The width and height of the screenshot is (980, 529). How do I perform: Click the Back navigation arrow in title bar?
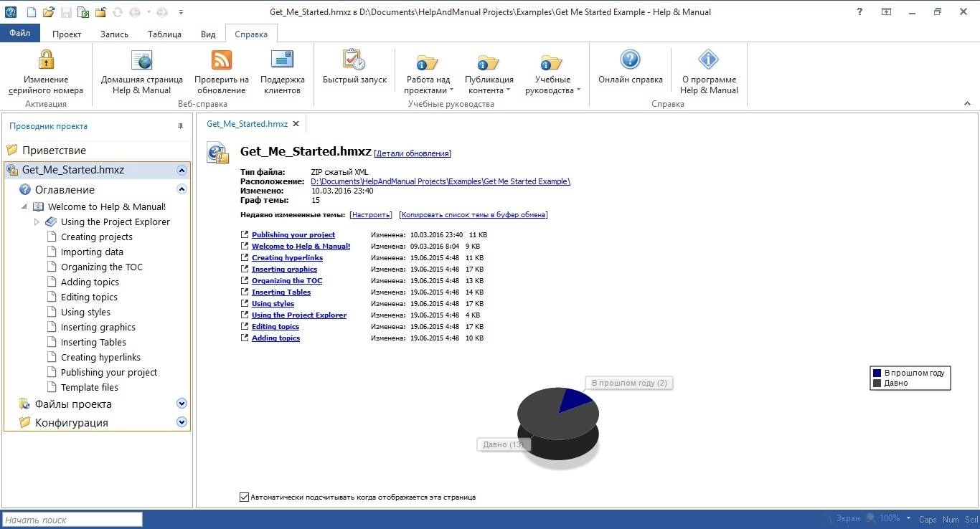coord(134,12)
